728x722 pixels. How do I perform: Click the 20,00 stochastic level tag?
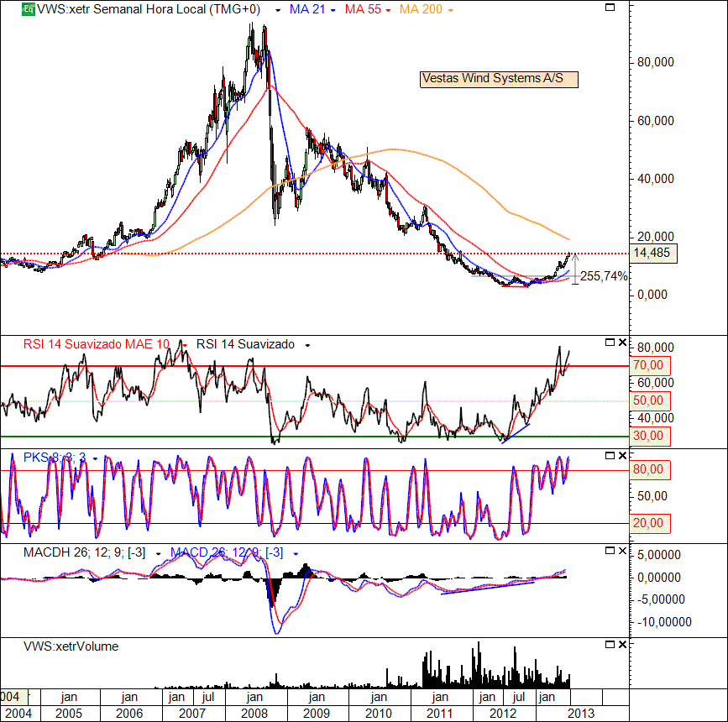(650, 523)
